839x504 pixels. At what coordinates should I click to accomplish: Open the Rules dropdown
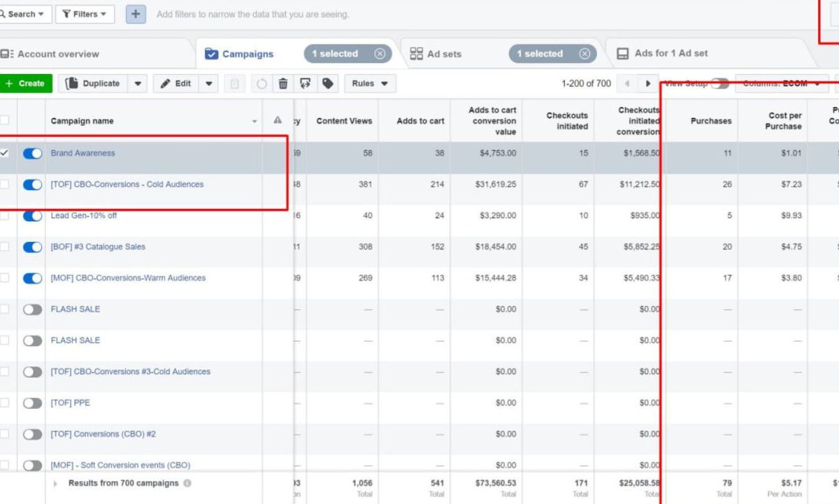tap(370, 83)
